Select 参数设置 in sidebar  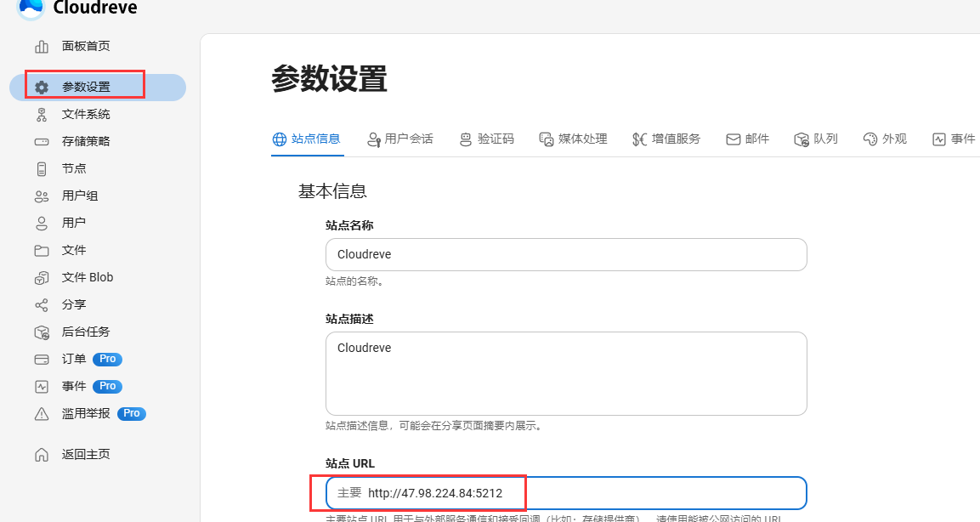(98, 87)
